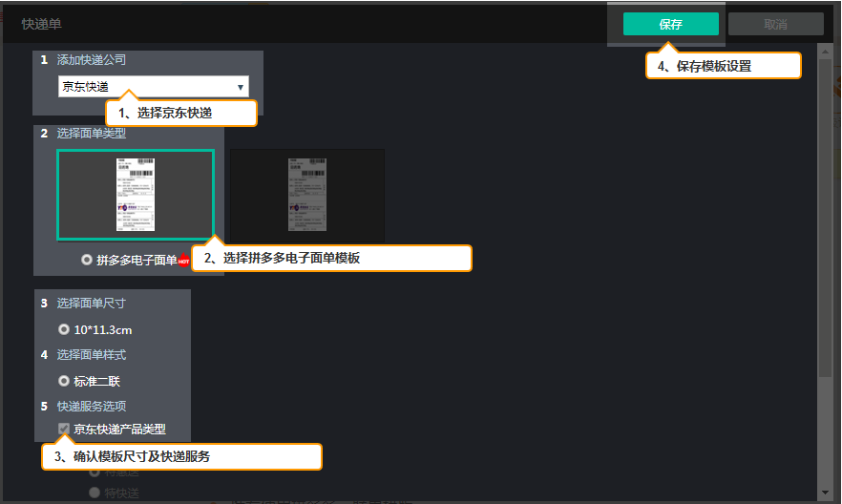This screenshot has width=842, height=504.
Task: Select the 标准二联 style radio button
Action: (64, 381)
